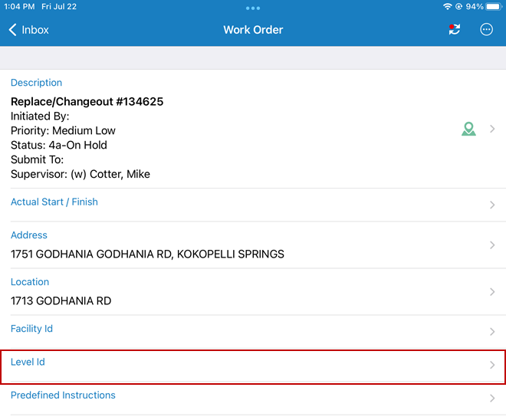The image size is (506, 420).
Task: Tap the Location label
Action: (30, 282)
